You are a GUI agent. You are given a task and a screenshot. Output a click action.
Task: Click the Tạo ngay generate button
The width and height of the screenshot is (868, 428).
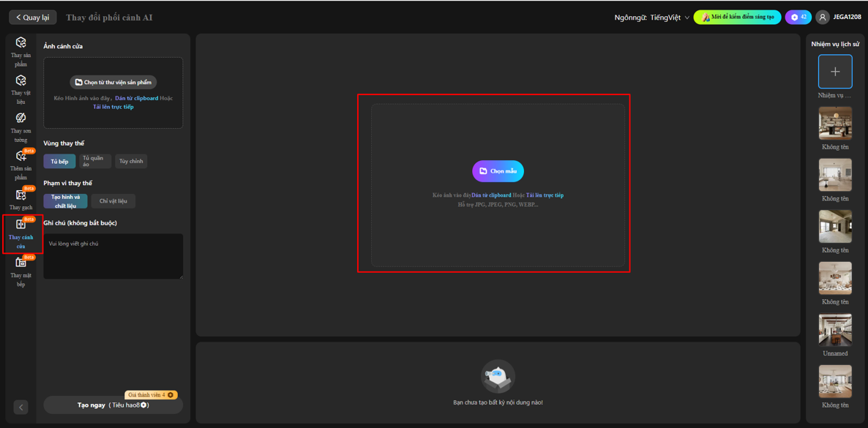point(113,405)
